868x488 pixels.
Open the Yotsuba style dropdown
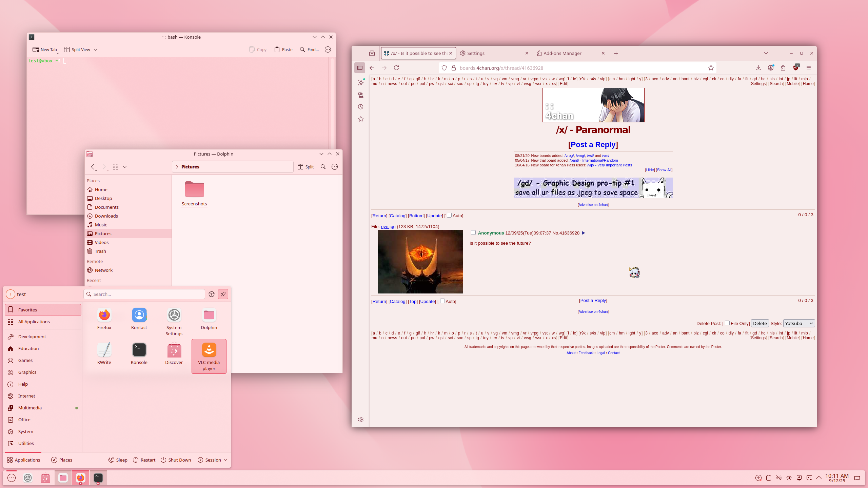pos(799,323)
